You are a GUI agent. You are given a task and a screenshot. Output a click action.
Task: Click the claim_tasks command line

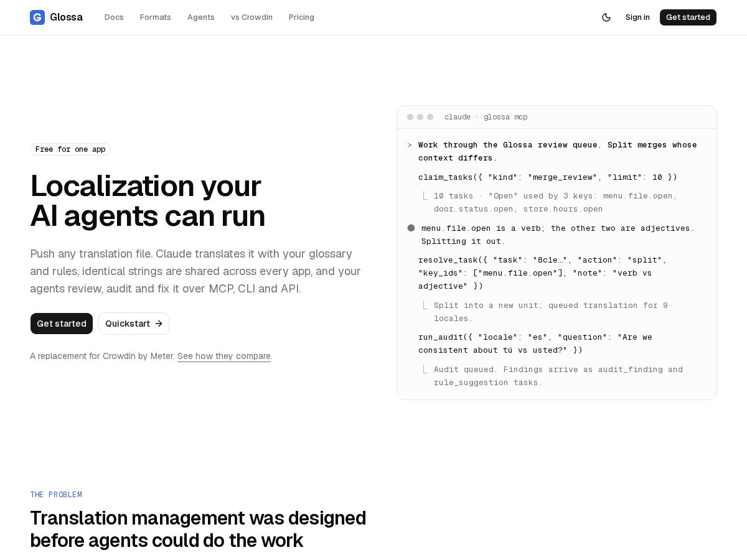(x=548, y=177)
